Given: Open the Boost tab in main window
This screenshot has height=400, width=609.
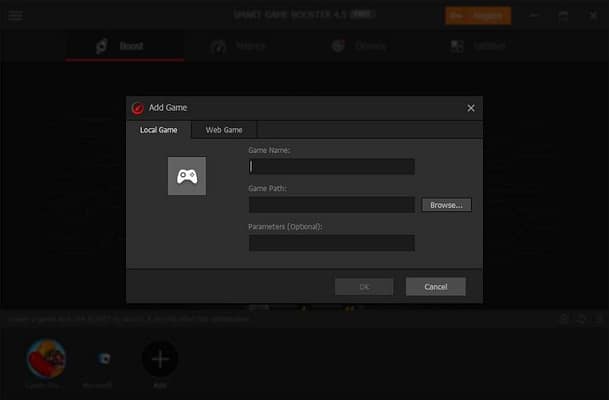Looking at the screenshot, I should [x=125, y=46].
